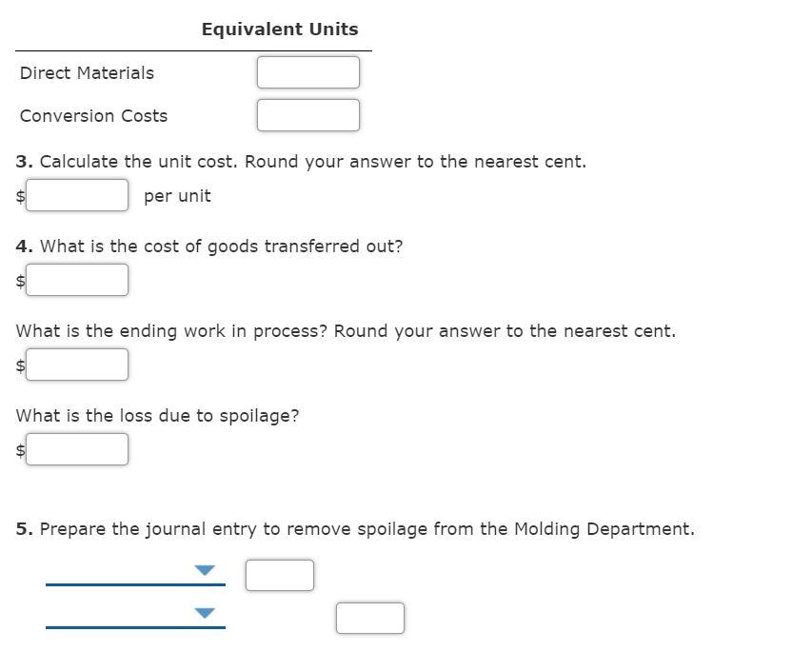Click the blue triangle on the debit line
This screenshot has height=671, width=812.
205,569
